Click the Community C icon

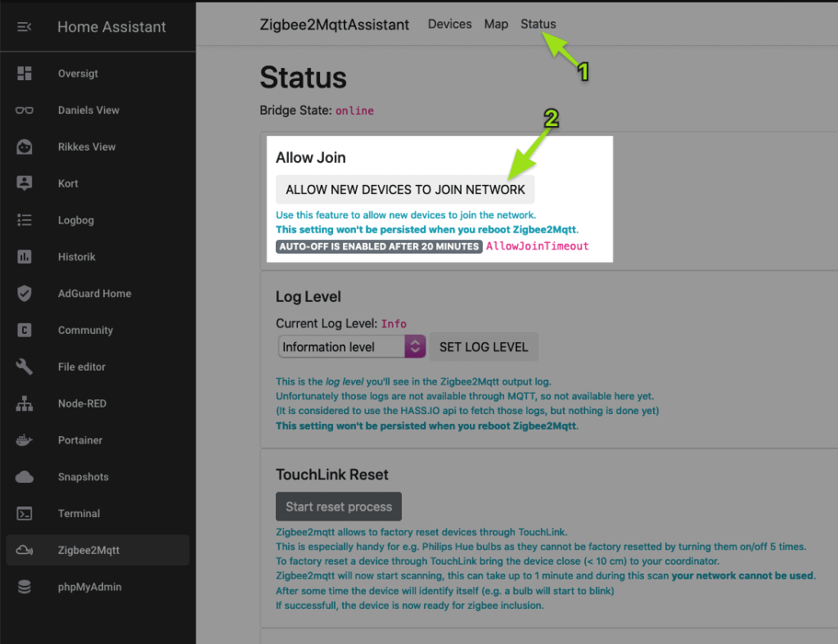click(24, 330)
